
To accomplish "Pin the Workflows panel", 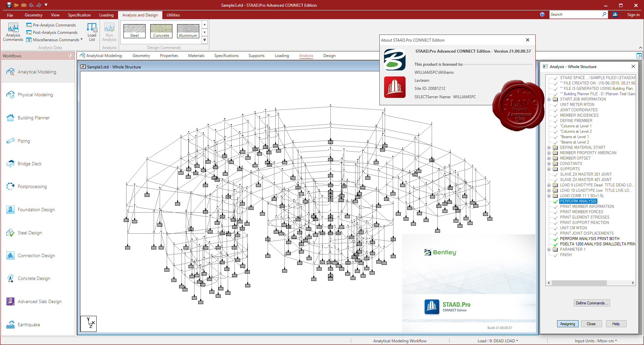I will point(70,56).
